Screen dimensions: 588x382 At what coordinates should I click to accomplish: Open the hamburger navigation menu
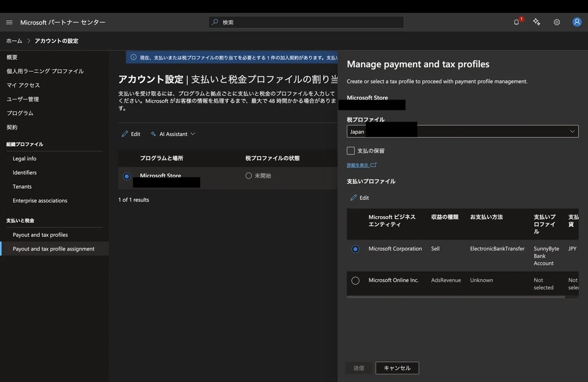[9, 23]
